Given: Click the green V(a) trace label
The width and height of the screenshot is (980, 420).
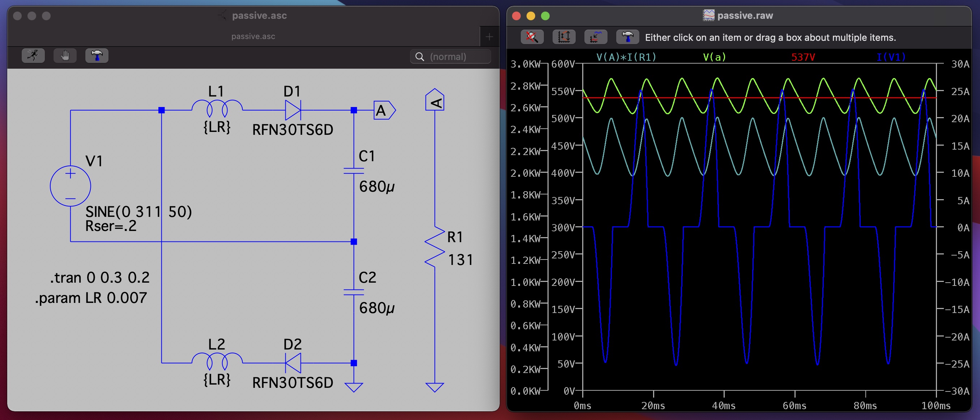Looking at the screenshot, I should point(714,57).
